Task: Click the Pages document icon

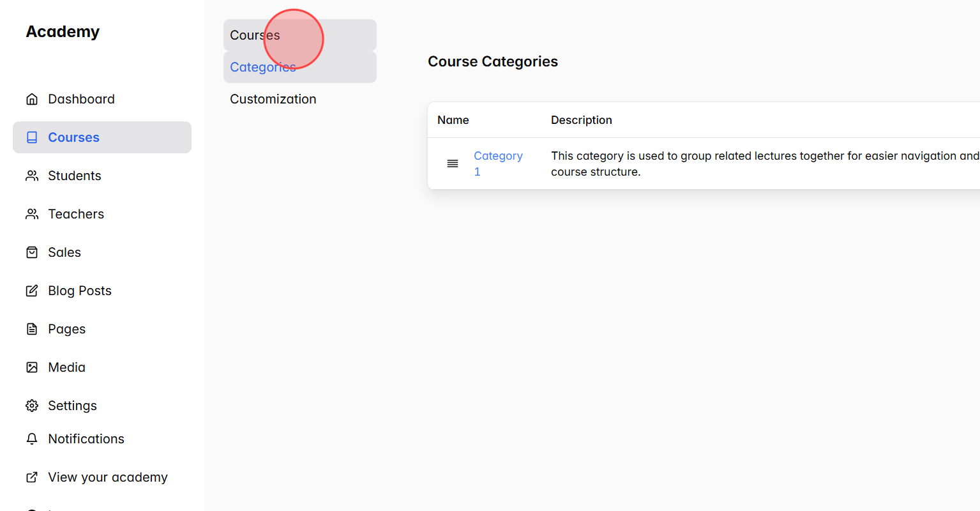Action: click(x=32, y=328)
